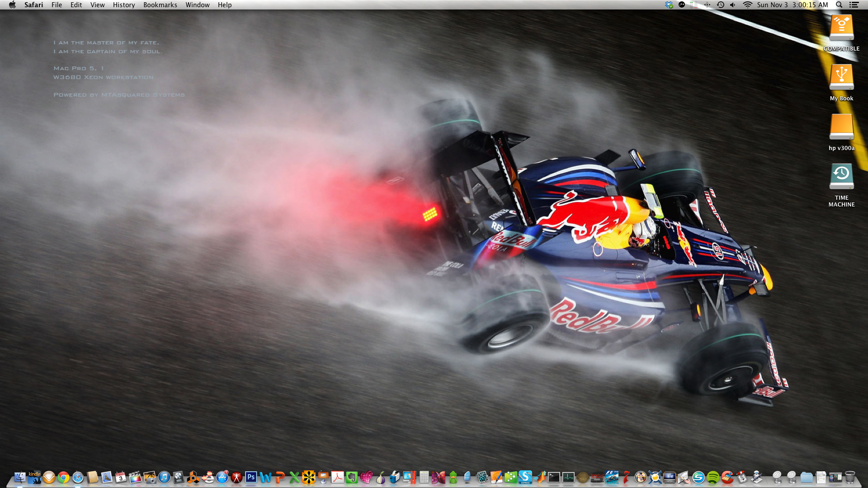Image resolution: width=868 pixels, height=488 pixels.
Task: Open the Dropbox menu bar item
Action: point(669,5)
